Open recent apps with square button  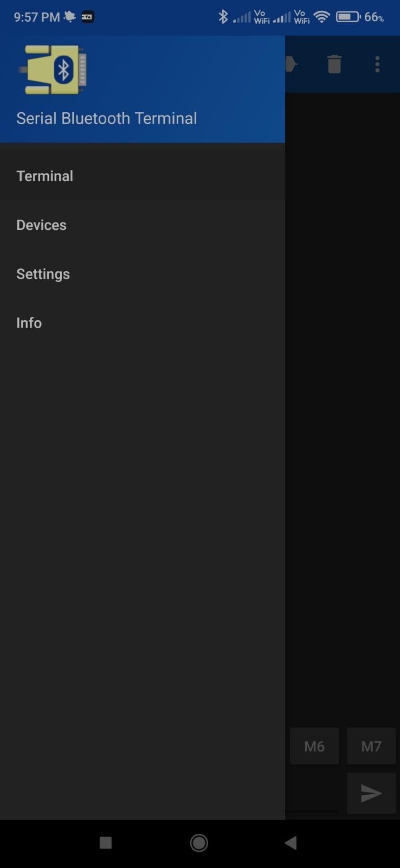pyautogui.click(x=106, y=843)
